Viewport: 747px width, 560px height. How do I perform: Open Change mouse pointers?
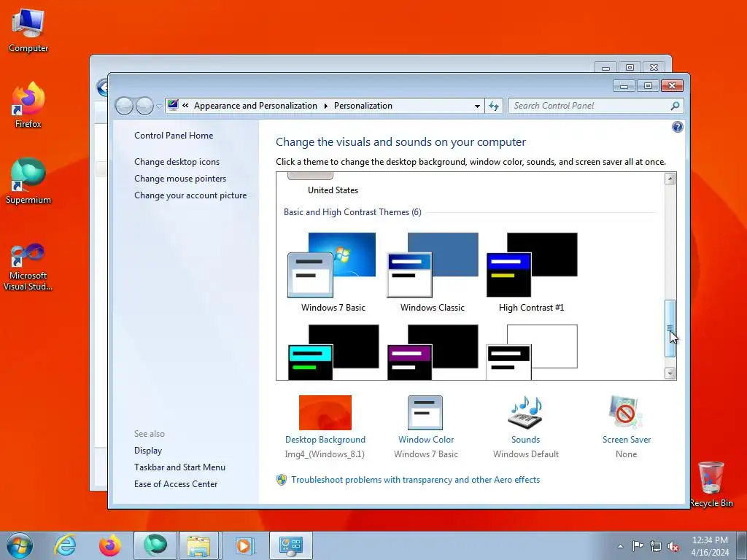(180, 178)
